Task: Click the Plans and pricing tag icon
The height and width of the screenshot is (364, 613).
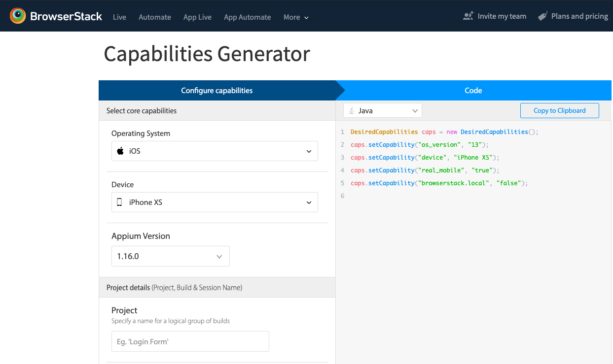Action: 543,15
